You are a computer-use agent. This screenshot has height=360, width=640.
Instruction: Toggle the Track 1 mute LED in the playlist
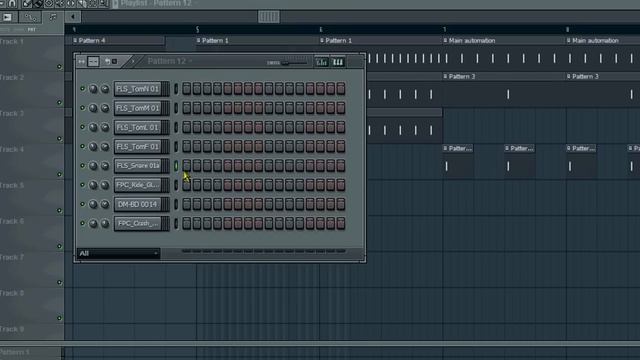pos(59,67)
